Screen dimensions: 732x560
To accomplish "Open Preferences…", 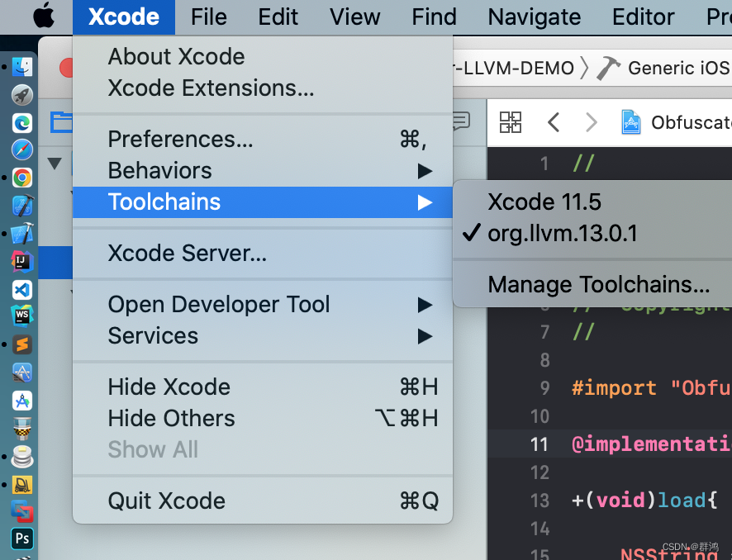I will click(263, 140).
